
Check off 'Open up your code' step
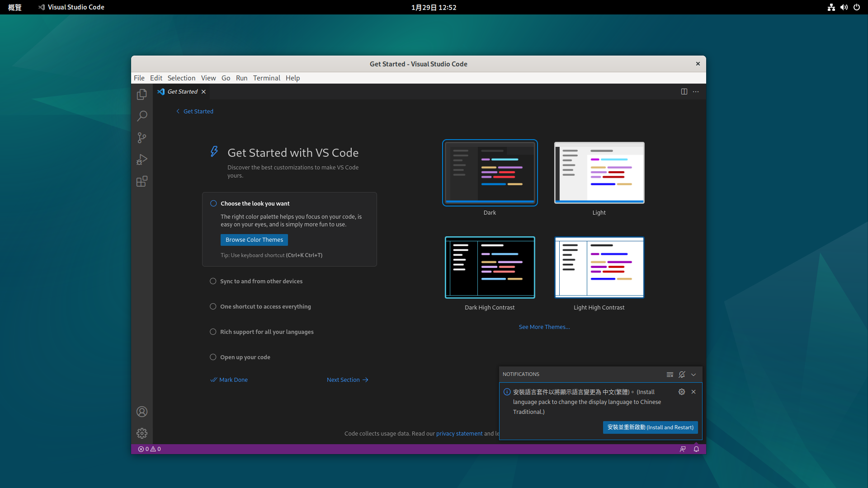point(213,357)
